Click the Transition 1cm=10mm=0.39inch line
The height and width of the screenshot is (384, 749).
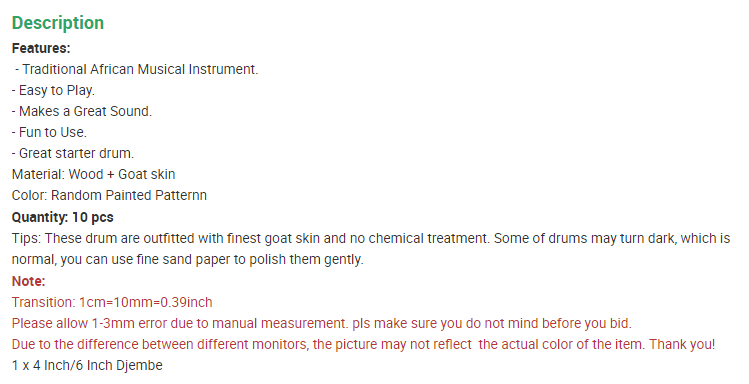tap(112, 302)
